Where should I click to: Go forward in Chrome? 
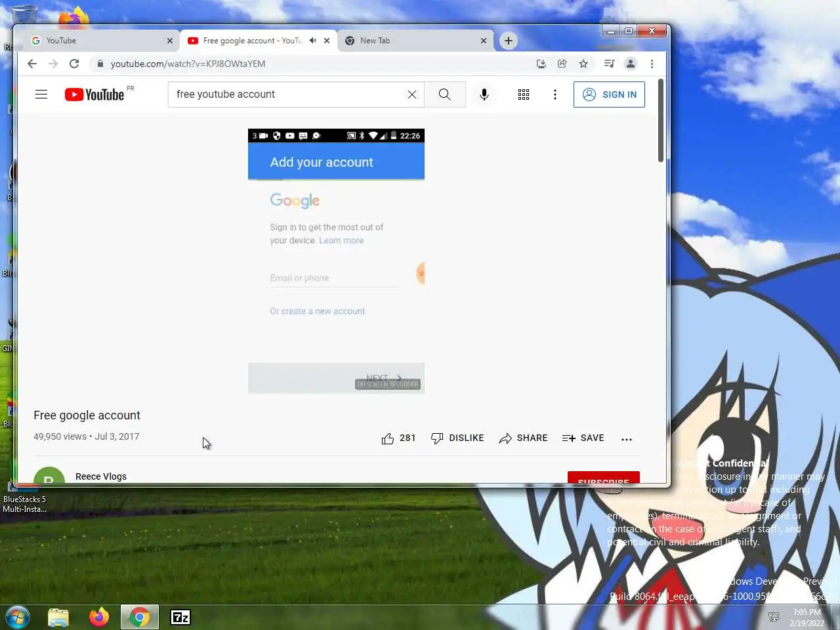pyautogui.click(x=53, y=64)
